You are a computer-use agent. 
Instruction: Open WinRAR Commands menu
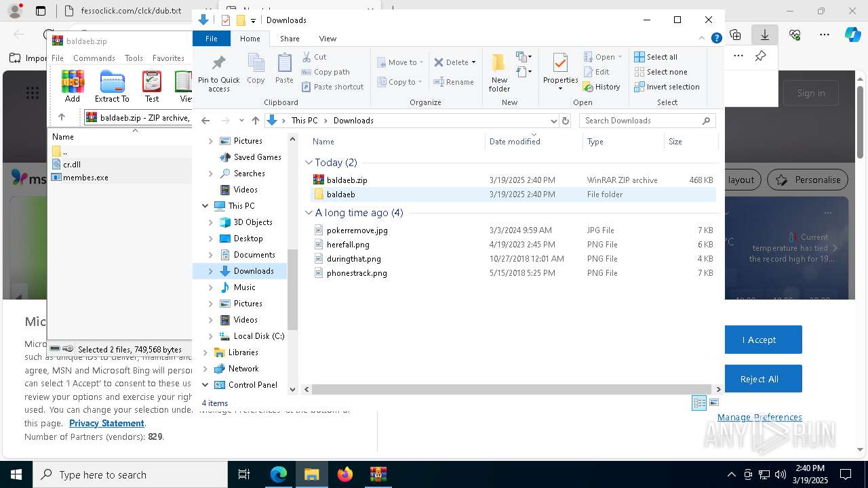pos(94,58)
